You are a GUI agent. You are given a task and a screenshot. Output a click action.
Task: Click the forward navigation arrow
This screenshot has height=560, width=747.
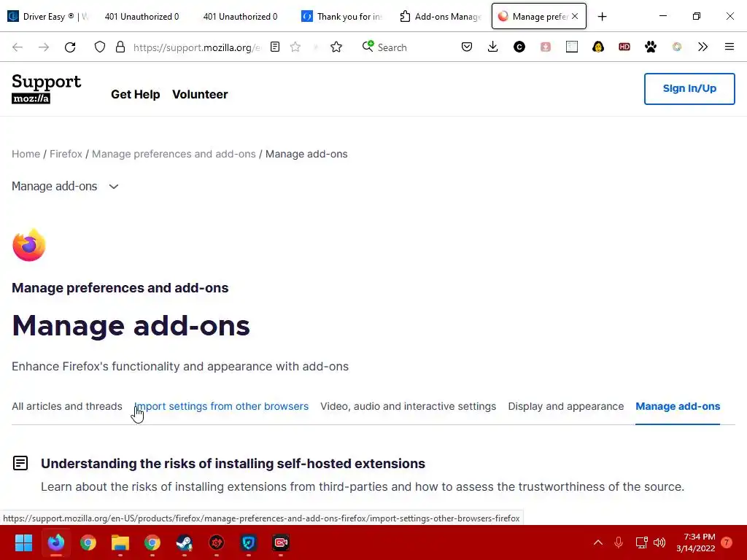[x=44, y=47]
